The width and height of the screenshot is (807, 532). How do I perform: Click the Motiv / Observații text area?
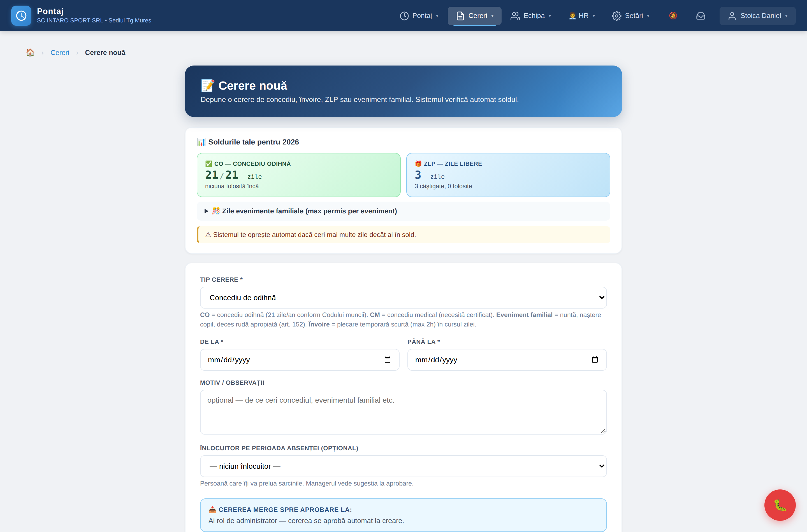point(403,412)
